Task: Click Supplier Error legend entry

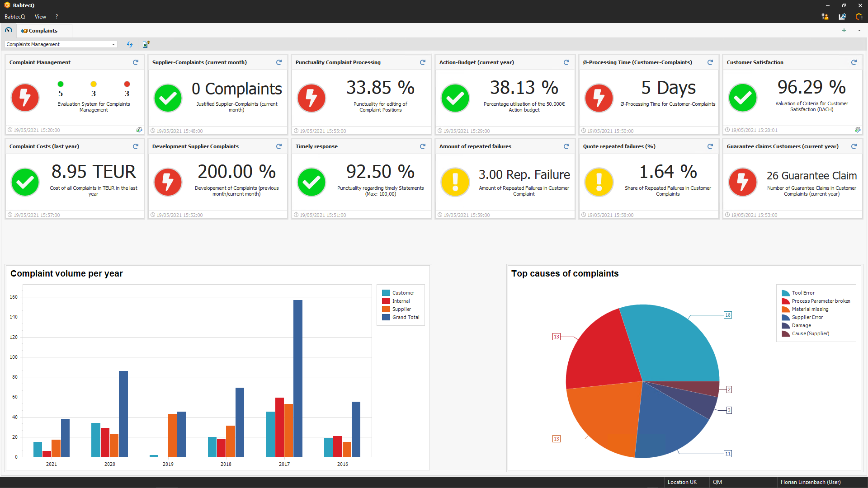Action: [x=802, y=317]
